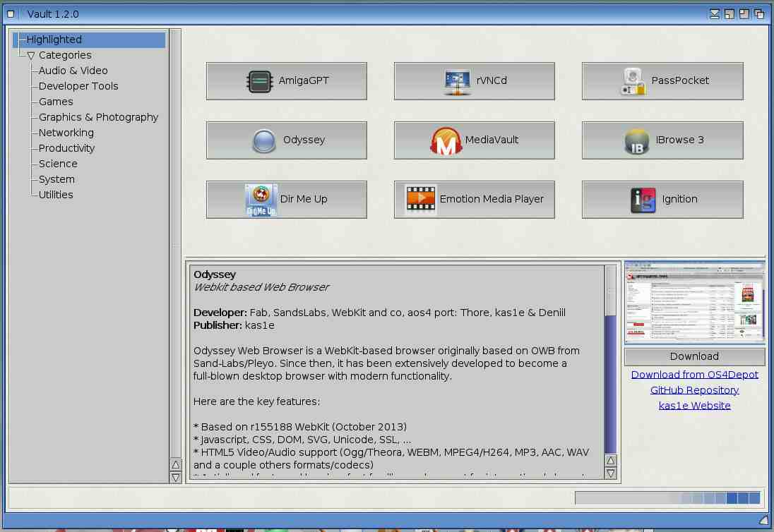Click the sidebar scroll up arrow
Screen dimensions: 774x532
176,464
